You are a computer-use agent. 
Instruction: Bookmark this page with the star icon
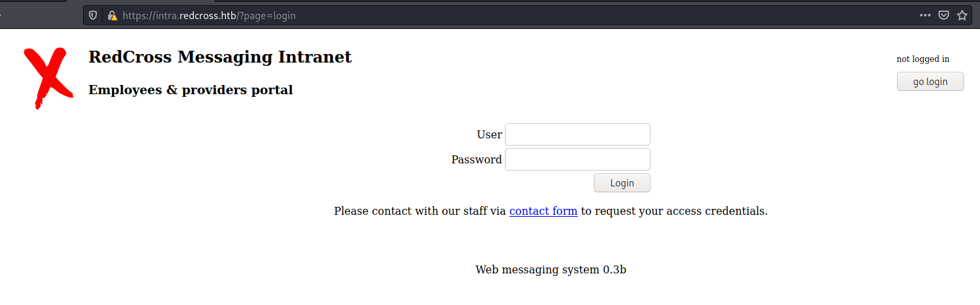tap(962, 15)
